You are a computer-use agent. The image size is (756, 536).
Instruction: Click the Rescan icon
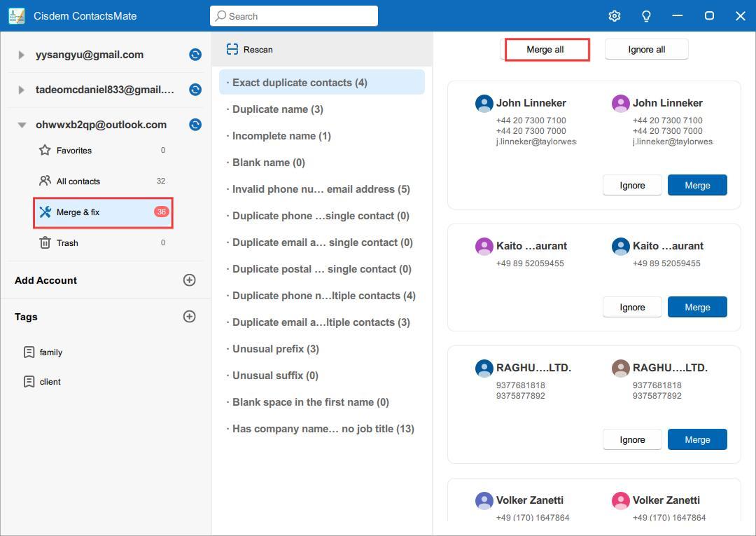click(x=232, y=50)
